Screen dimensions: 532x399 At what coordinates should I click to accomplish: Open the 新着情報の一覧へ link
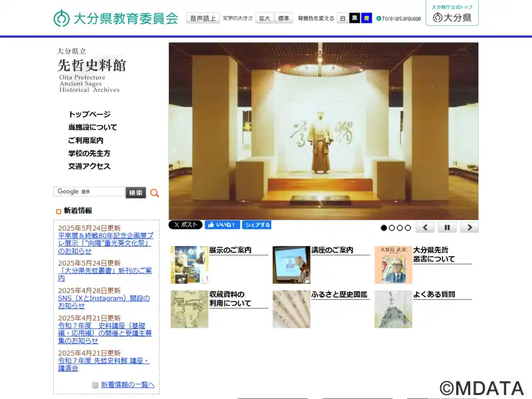tap(128, 384)
